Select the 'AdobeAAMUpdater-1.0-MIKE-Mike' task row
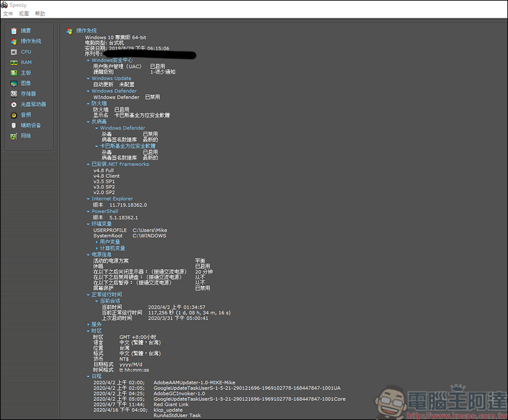Viewport: 508px width, 420px height. [x=194, y=383]
